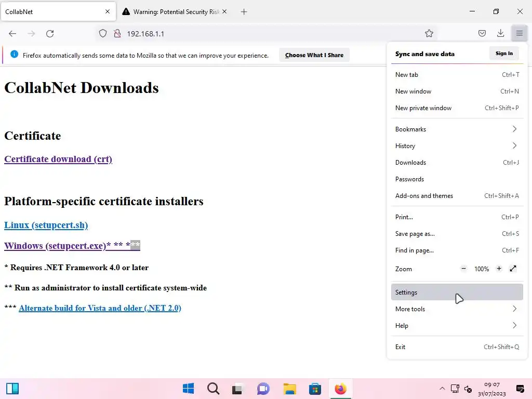Choose New window from menu
Image resolution: width=532 pixels, height=399 pixels.
tap(457, 91)
